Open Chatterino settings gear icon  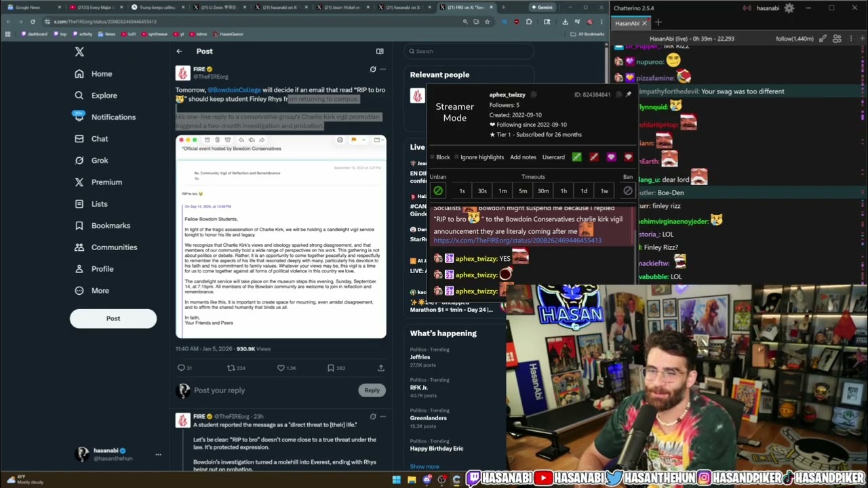(x=789, y=8)
